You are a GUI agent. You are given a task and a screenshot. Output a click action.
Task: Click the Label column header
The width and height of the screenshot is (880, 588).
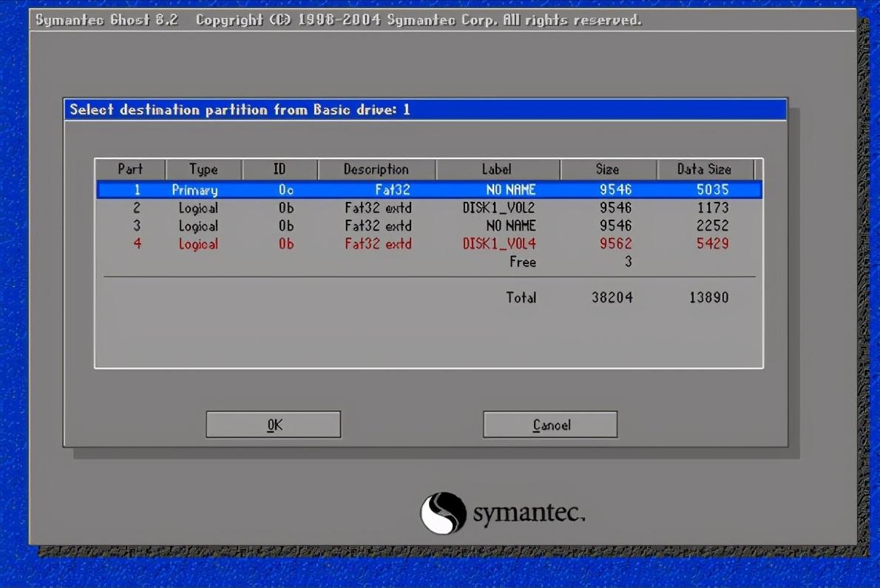coord(497,169)
